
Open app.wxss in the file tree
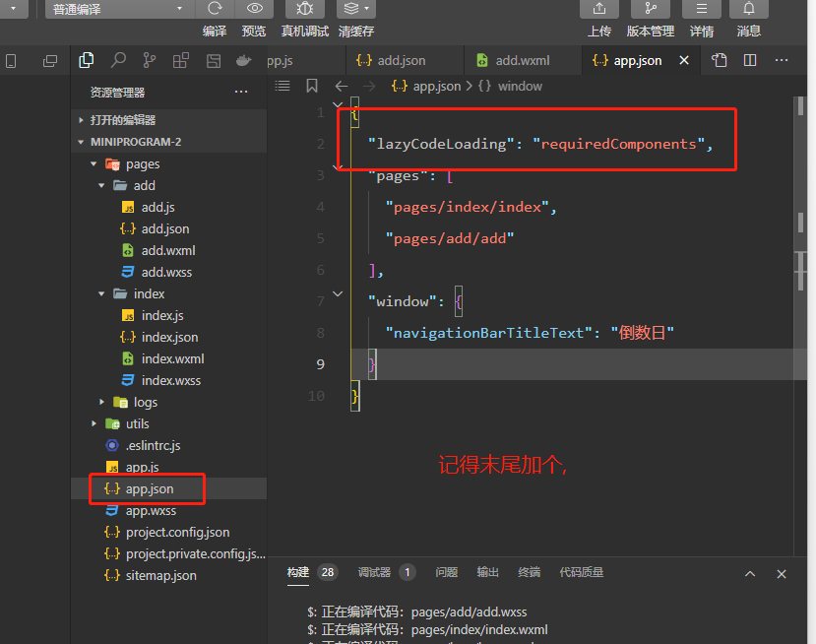(x=151, y=511)
